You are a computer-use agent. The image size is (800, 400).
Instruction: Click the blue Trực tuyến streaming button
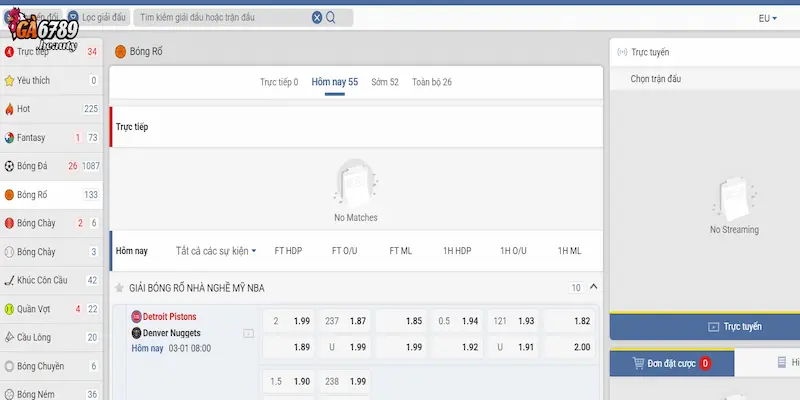pyautogui.click(x=705, y=327)
